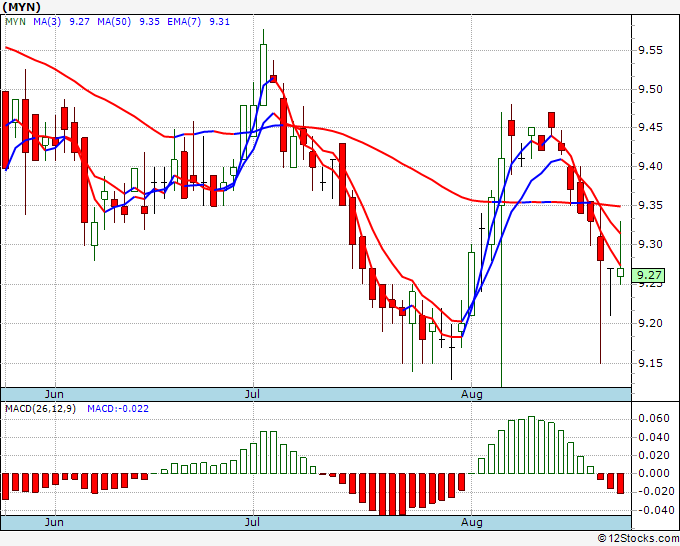680x546 pixels.
Task: Select the MA(3) indicator label
Action: click(47, 21)
